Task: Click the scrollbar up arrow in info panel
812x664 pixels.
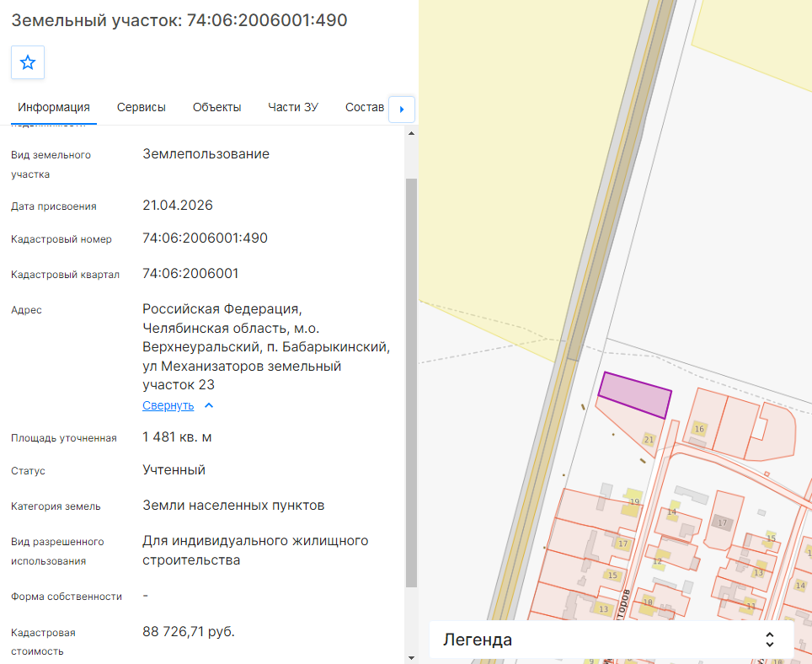Action: click(x=411, y=134)
